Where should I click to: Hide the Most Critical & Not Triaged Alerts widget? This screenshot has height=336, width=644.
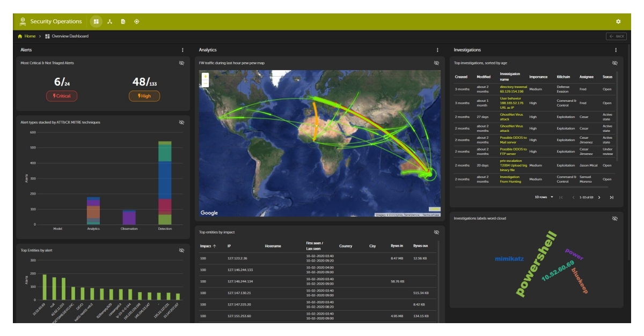pyautogui.click(x=182, y=63)
